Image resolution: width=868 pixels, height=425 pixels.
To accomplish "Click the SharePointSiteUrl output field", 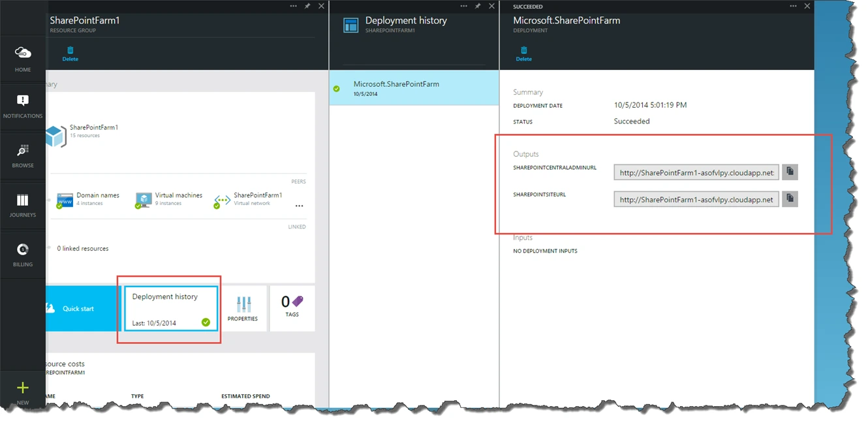I will click(696, 199).
